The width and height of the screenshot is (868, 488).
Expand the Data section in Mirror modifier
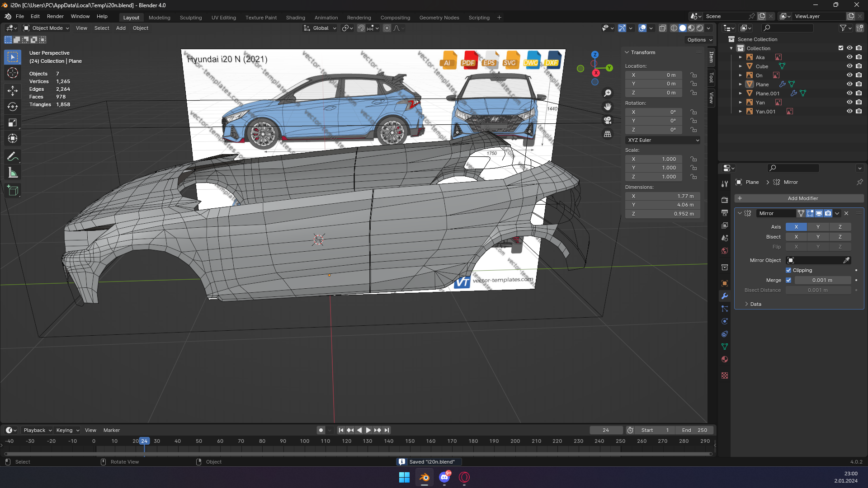pyautogui.click(x=755, y=304)
